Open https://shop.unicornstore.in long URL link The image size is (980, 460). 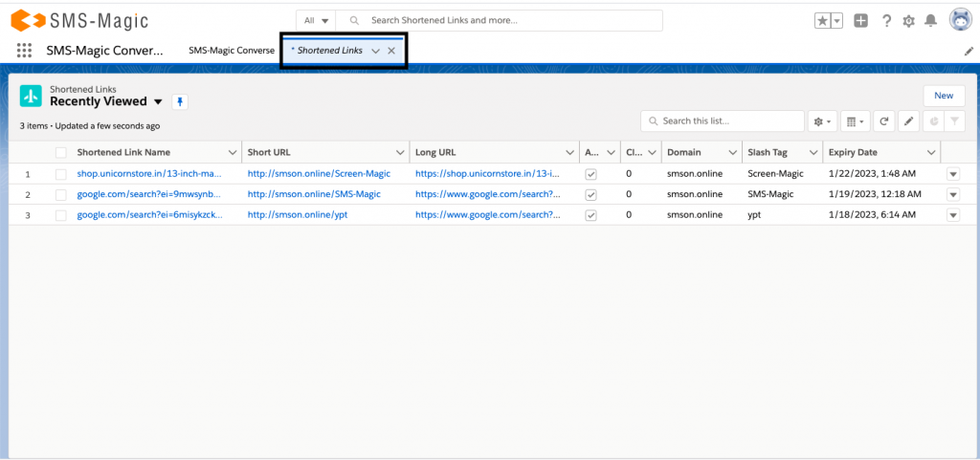[x=488, y=173]
